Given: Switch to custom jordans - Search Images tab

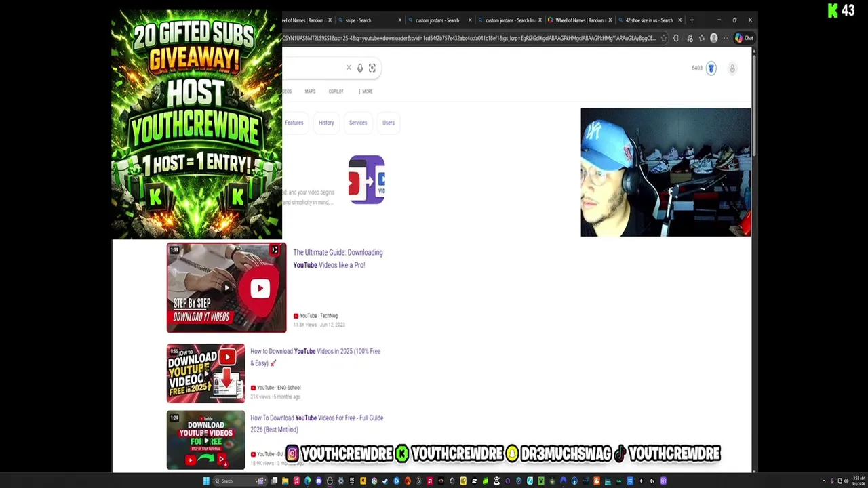Looking at the screenshot, I should [510, 20].
